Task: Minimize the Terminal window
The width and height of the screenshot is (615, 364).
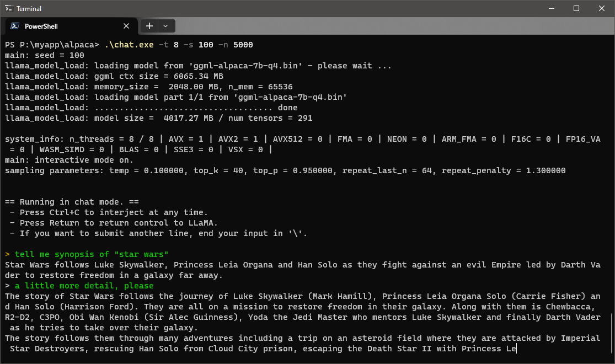Action: click(x=552, y=8)
